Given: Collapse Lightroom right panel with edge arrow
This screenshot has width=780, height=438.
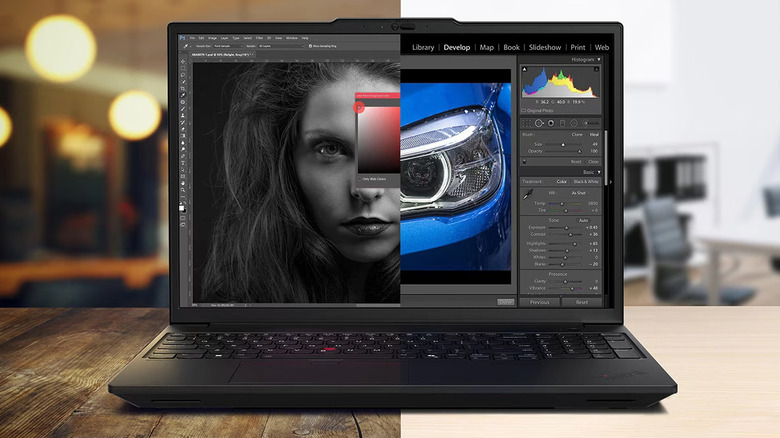Looking at the screenshot, I should point(610,182).
